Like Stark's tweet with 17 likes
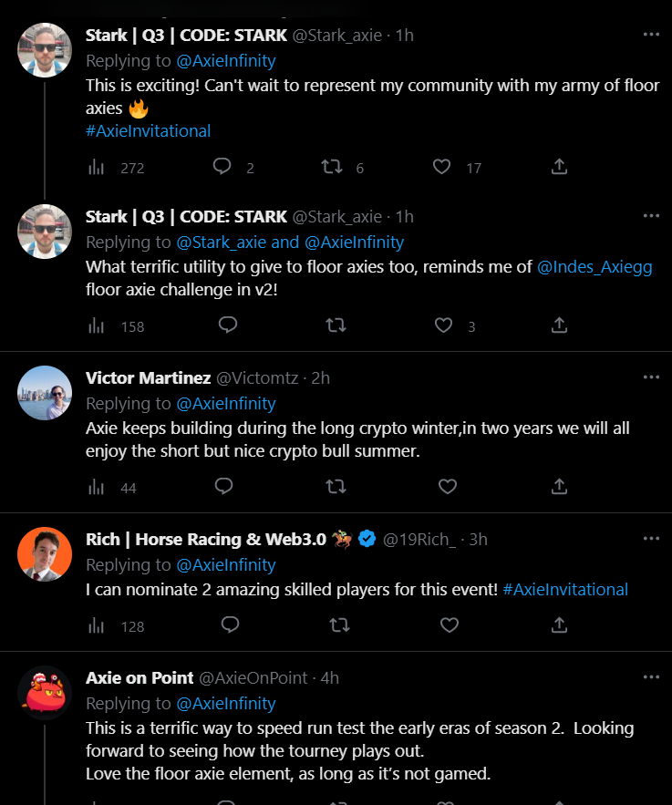The width and height of the screenshot is (672, 805). tap(441, 167)
